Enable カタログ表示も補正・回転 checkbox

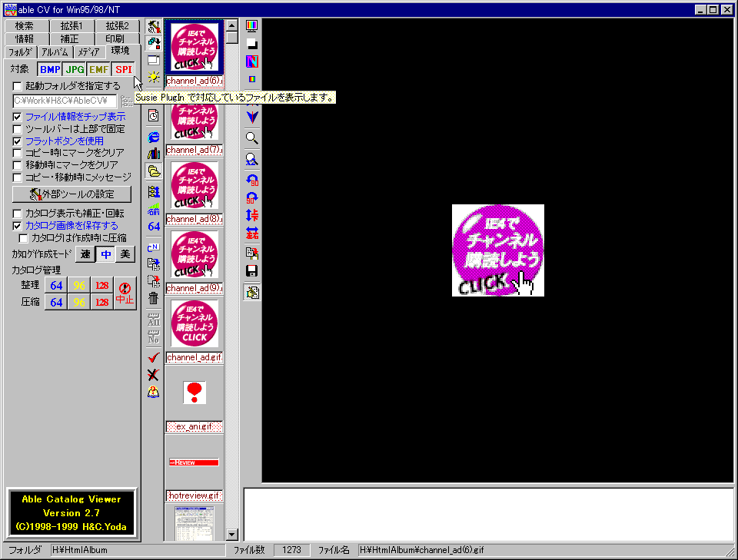coord(18,214)
